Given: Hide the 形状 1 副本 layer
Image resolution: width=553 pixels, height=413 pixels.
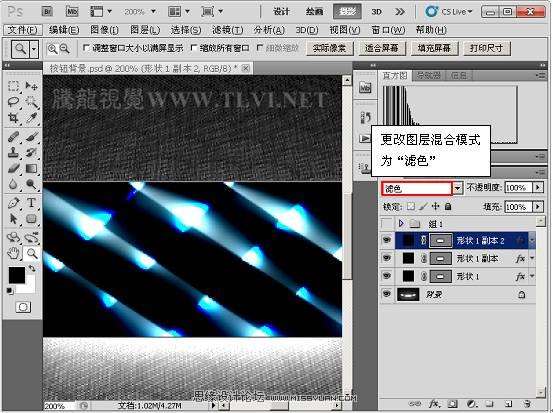Looking at the screenshot, I should click(x=387, y=258).
